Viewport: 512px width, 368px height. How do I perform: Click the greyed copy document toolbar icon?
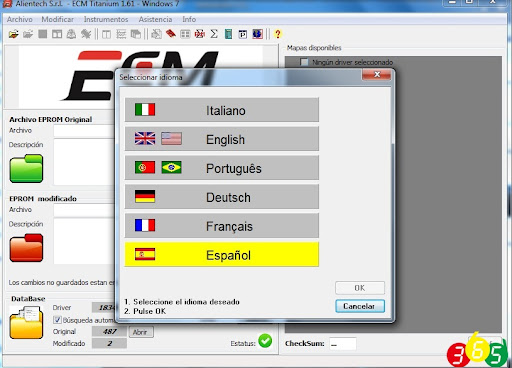coord(156,34)
